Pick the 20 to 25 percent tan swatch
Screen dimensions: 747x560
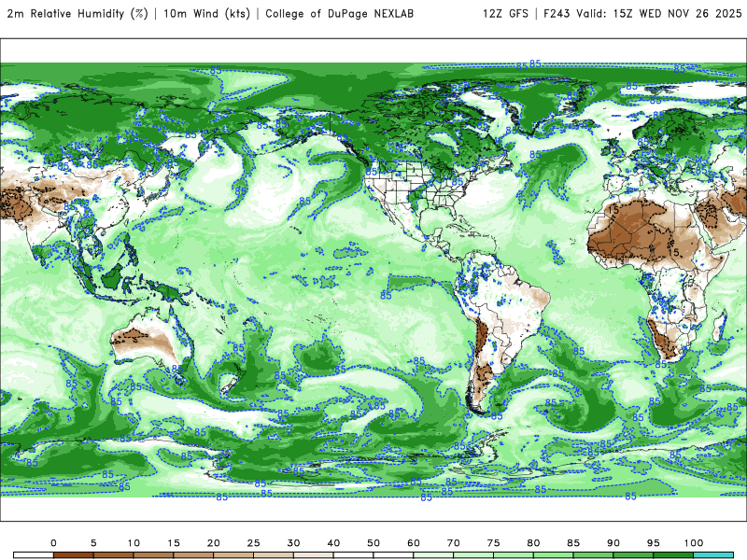(x=233, y=555)
